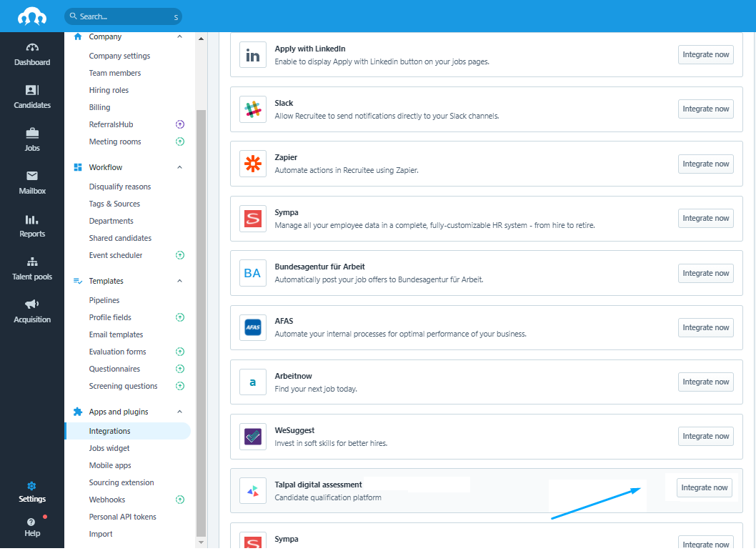Open Candidates from the main sidebar
756x551 pixels.
point(32,96)
